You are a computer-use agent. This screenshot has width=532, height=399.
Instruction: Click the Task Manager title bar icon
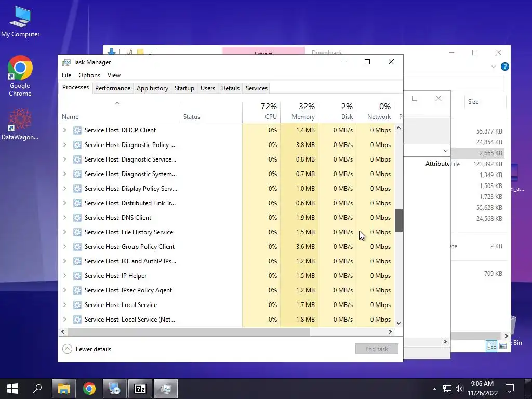point(66,62)
